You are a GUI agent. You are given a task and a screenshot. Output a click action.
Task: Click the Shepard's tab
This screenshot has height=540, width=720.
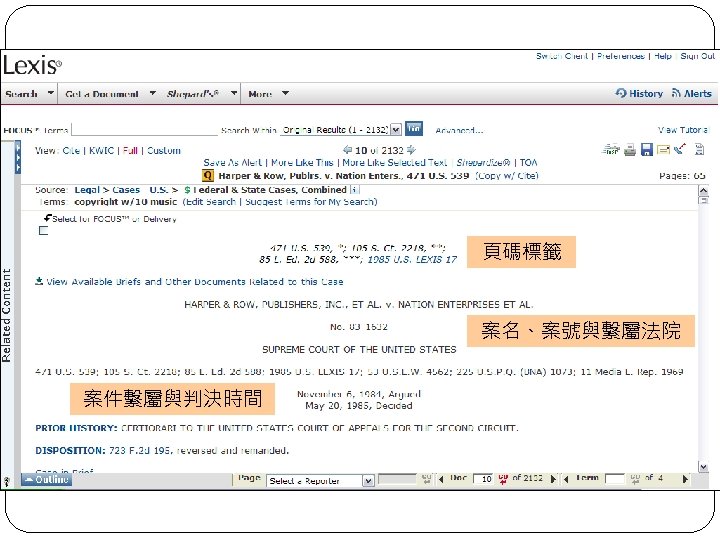point(193,94)
